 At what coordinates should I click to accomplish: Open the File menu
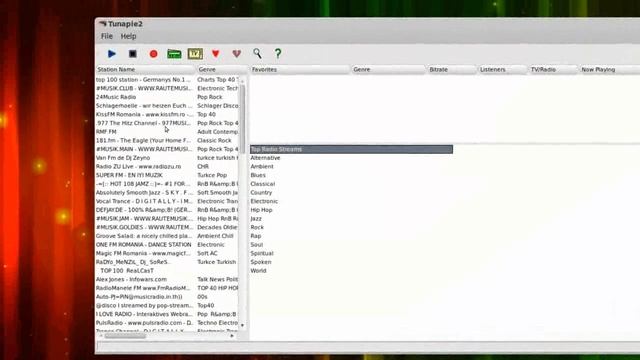click(107, 36)
